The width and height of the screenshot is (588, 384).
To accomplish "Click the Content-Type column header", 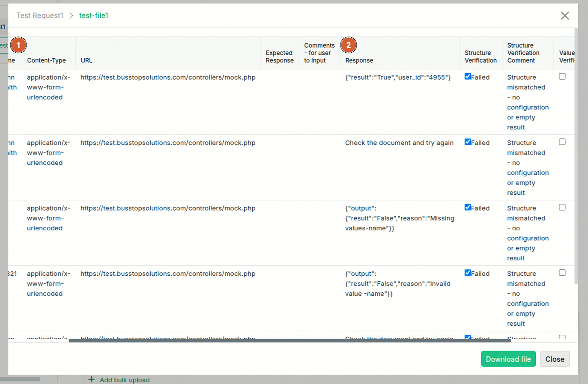I will pos(46,60).
